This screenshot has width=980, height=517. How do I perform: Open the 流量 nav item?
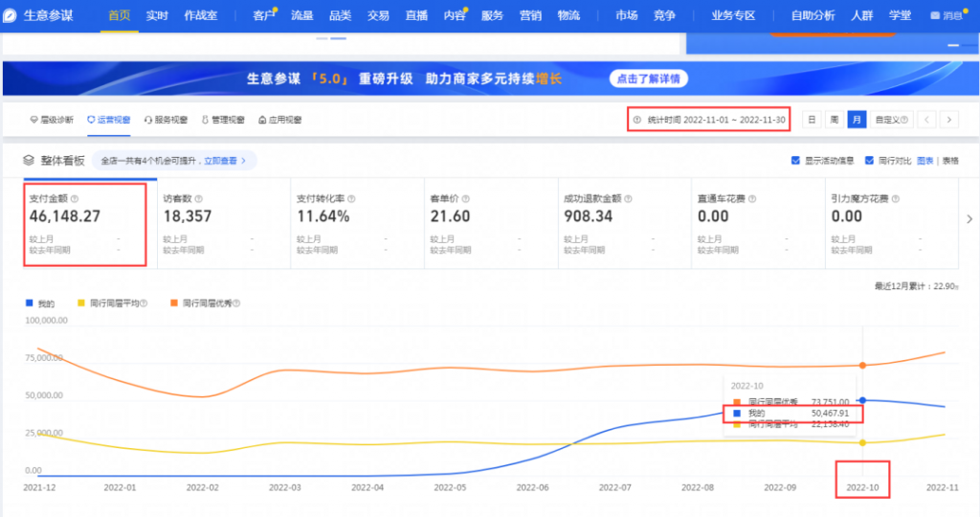(301, 15)
